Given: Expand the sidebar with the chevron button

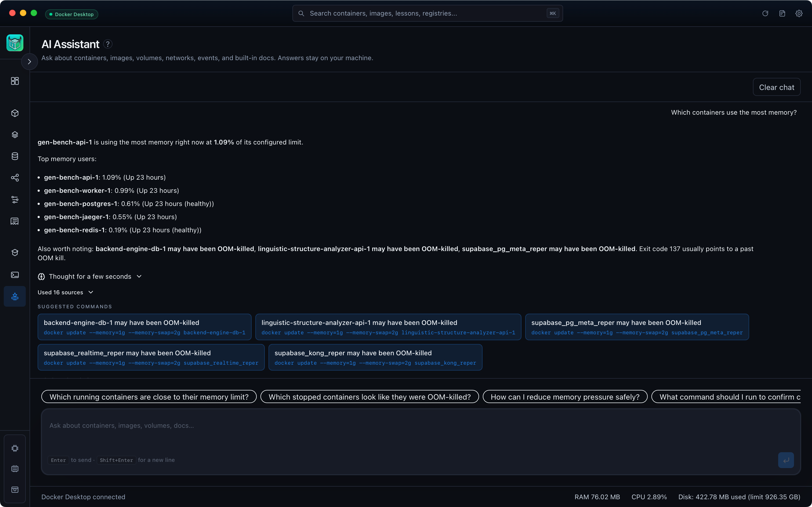Looking at the screenshot, I should [x=30, y=62].
